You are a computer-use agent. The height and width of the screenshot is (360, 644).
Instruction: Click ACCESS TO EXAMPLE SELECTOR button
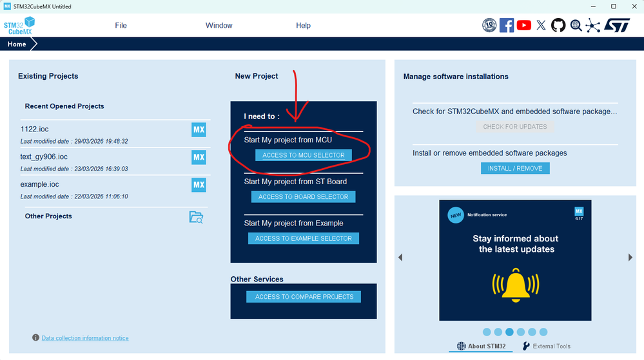click(304, 238)
